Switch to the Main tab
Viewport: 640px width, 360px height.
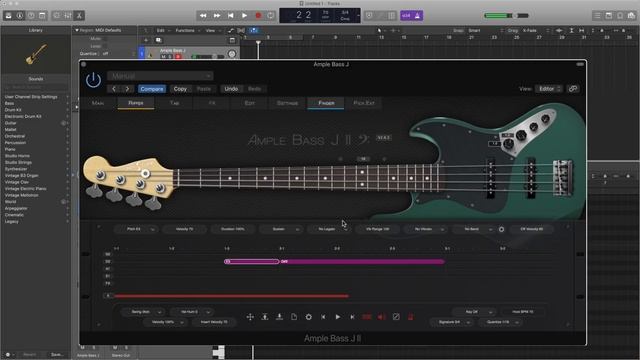pos(98,103)
